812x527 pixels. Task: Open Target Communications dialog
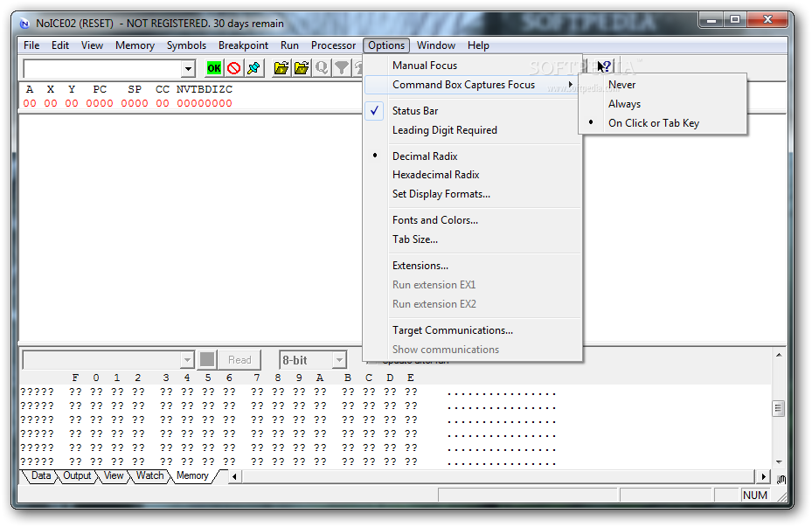pos(473,330)
